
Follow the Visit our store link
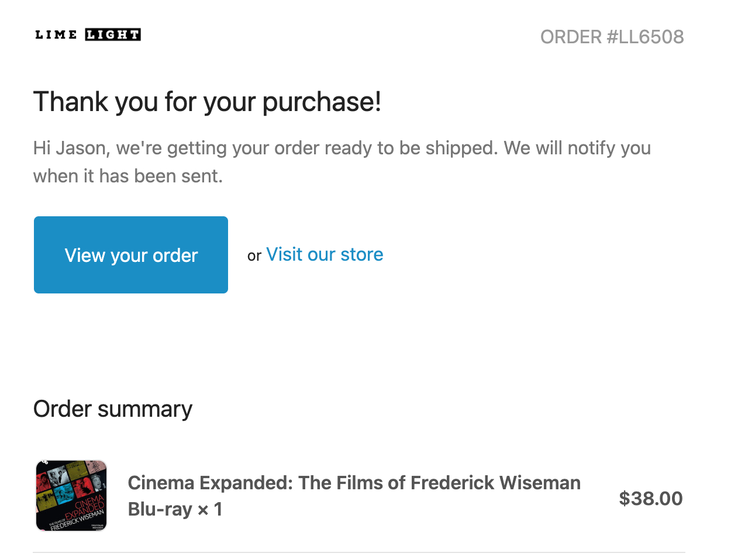point(325,254)
